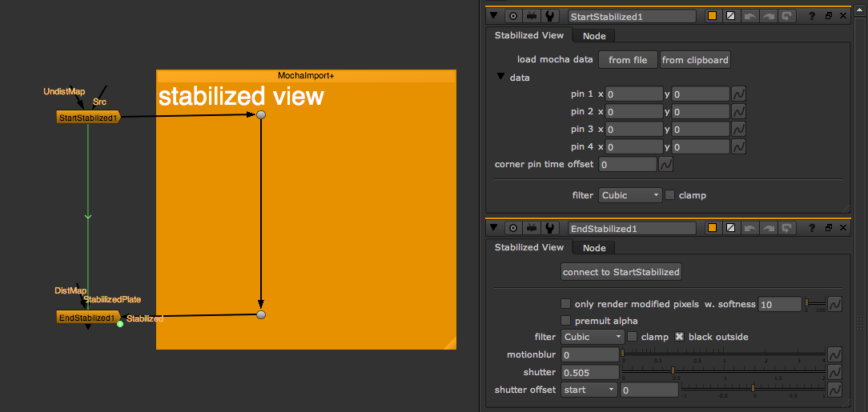The height and width of the screenshot is (412, 868).
Task: Center StartStabilized1 in node graph via target icon
Action: [513, 16]
